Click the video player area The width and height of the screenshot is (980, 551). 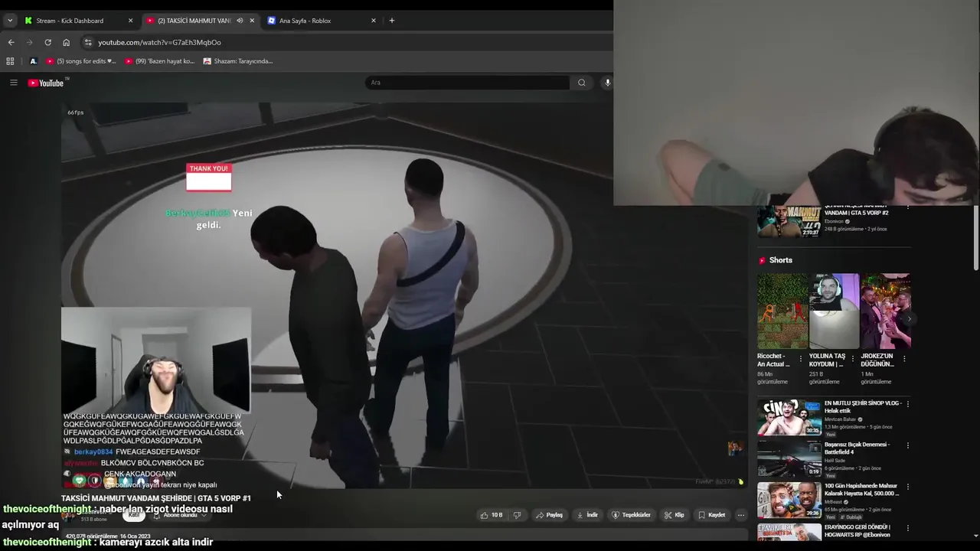[x=403, y=295]
